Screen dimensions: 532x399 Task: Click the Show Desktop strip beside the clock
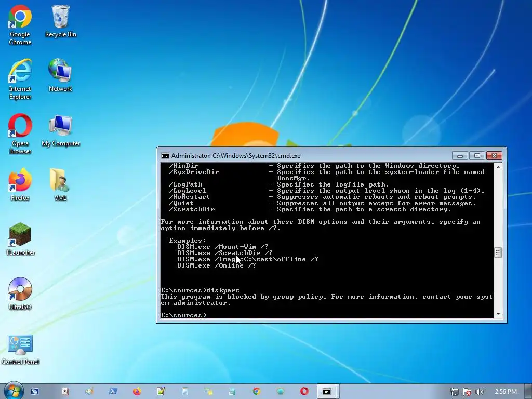click(528, 392)
